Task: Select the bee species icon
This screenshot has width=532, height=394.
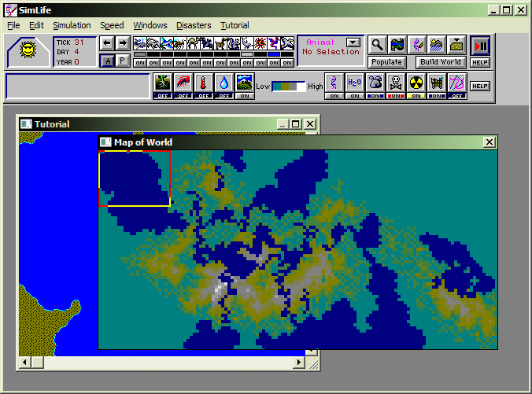Action: tap(179, 43)
